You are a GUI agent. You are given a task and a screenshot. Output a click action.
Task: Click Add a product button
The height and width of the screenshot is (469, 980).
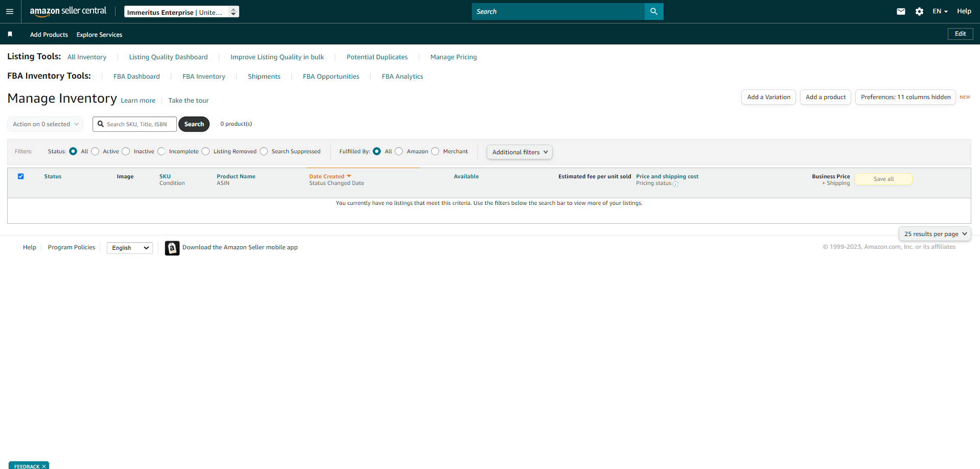[x=826, y=97]
